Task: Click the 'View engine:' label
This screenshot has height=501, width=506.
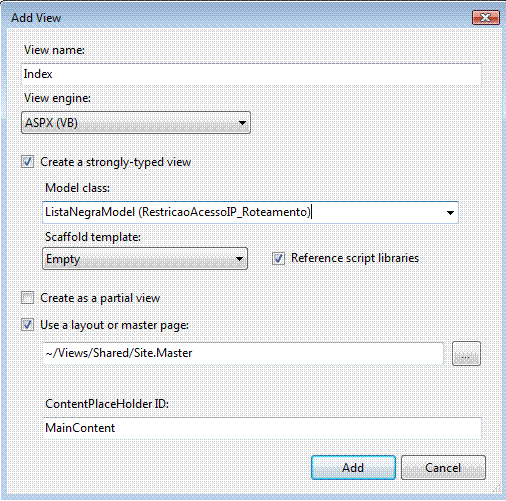Action: pos(57,98)
